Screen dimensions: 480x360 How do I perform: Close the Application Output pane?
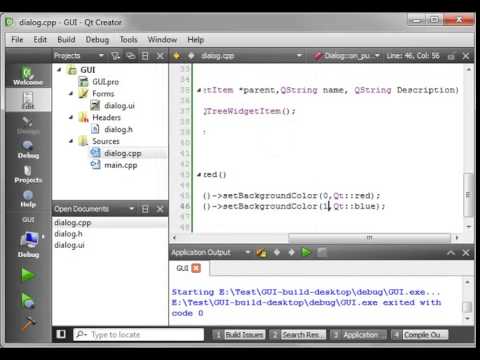(x=466, y=253)
